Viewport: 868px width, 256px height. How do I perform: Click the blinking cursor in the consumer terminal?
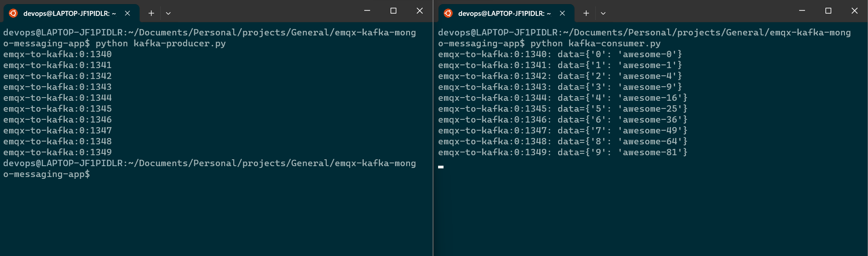(441, 167)
